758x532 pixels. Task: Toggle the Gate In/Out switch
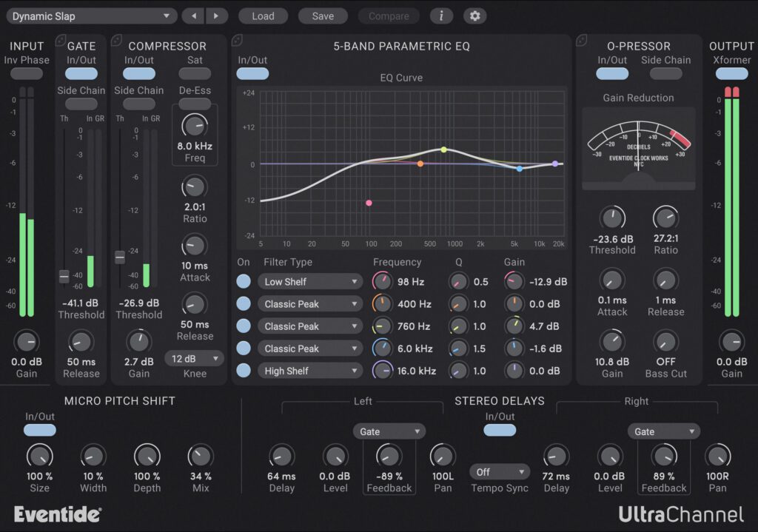(x=81, y=73)
